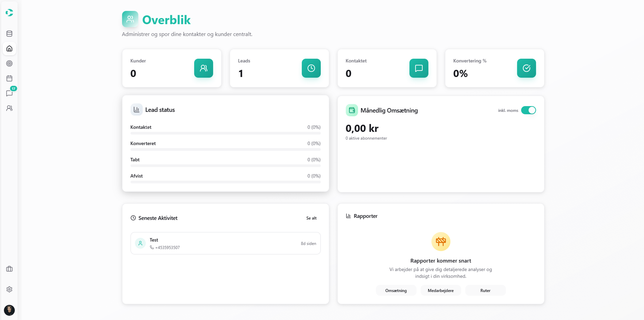Click the Kontaktet progress bar in Lead status
The image size is (644, 320).
[x=225, y=133]
